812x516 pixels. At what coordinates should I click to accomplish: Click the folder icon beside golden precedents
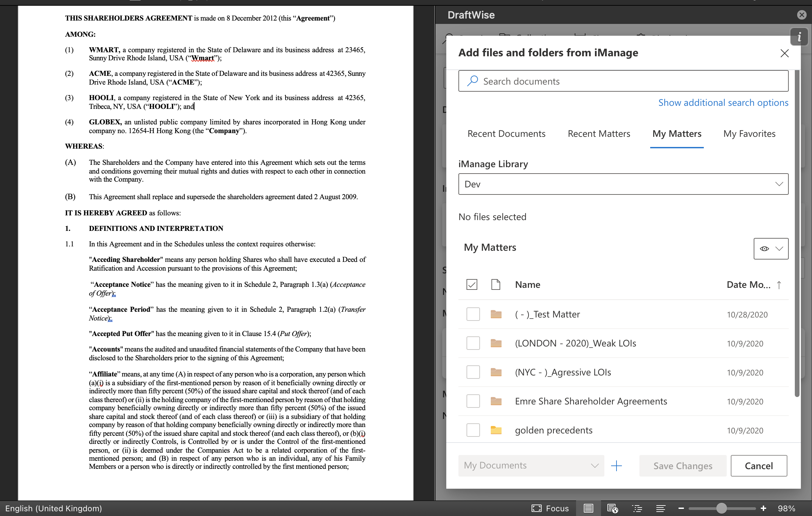point(496,430)
